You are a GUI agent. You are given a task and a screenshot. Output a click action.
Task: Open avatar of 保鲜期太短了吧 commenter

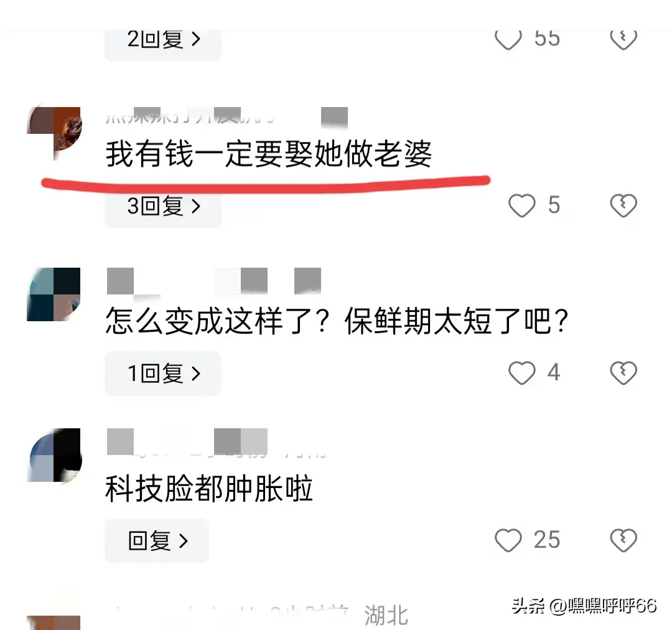[x=54, y=294]
